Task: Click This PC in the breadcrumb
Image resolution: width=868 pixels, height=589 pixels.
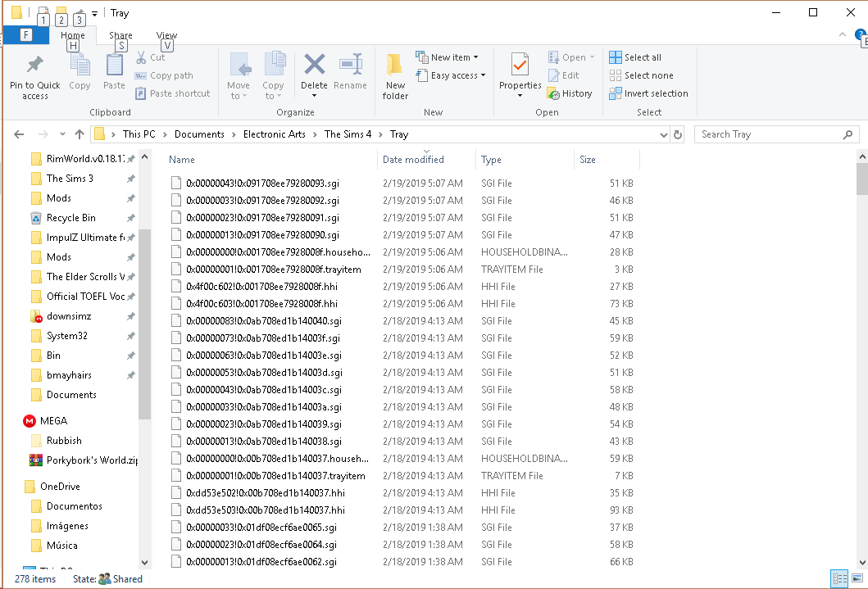Action: [139, 134]
